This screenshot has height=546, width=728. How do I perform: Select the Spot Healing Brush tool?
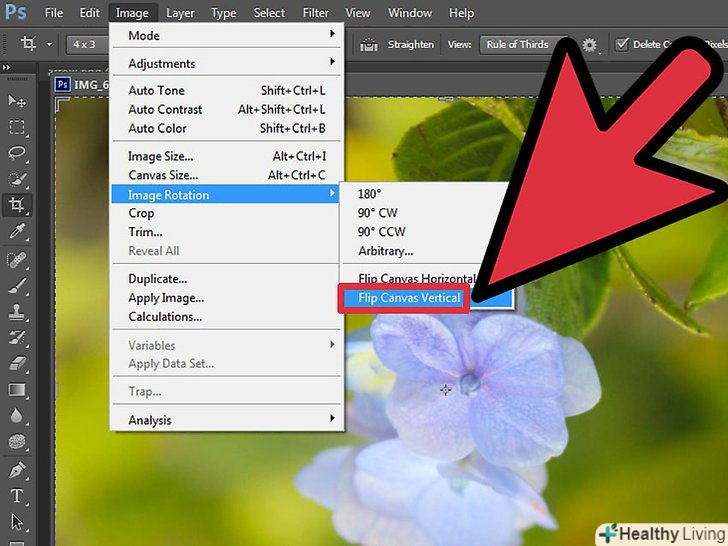(x=17, y=260)
